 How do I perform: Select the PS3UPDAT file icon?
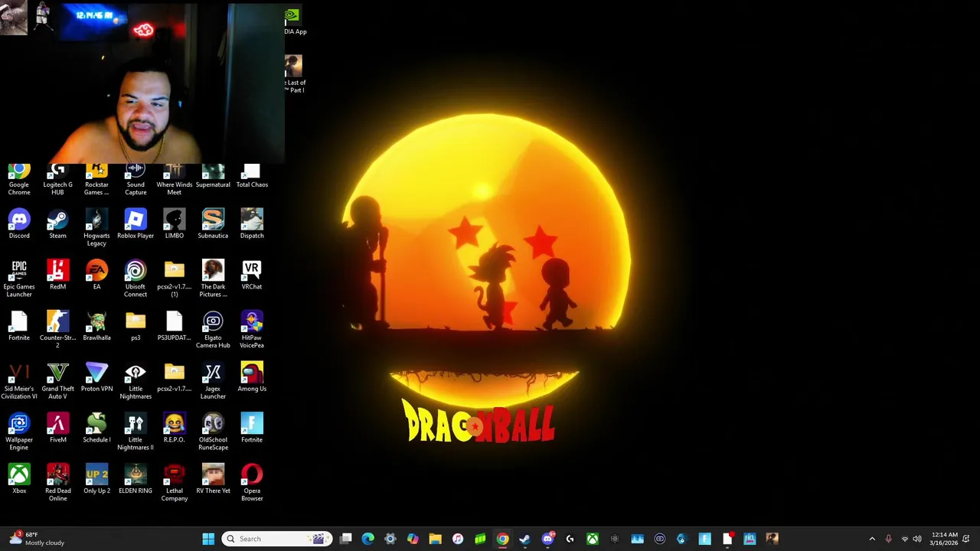[x=175, y=326]
